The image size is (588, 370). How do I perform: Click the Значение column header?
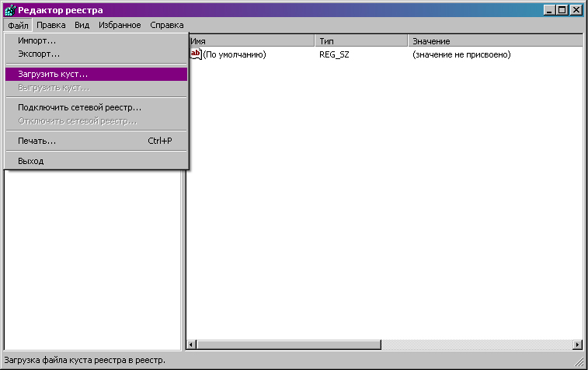(x=494, y=40)
